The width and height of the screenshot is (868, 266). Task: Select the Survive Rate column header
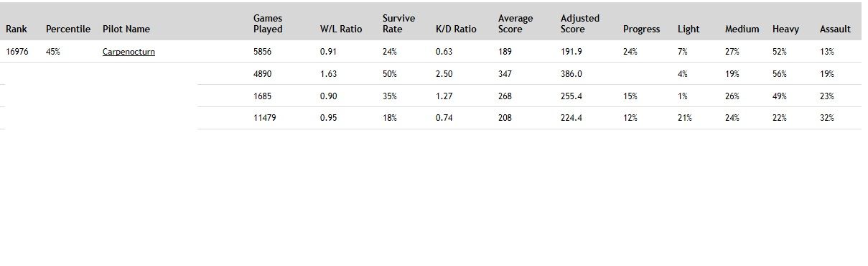coord(398,24)
